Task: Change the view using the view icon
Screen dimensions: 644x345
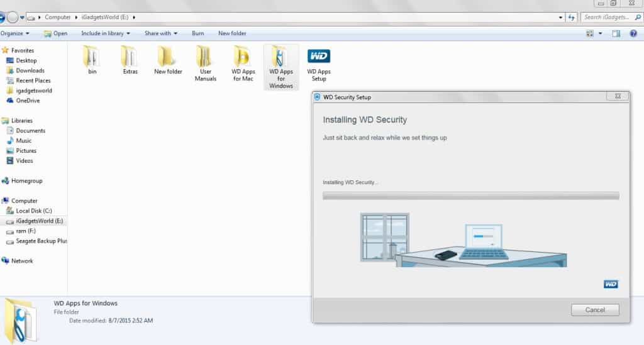Action: 589,34
